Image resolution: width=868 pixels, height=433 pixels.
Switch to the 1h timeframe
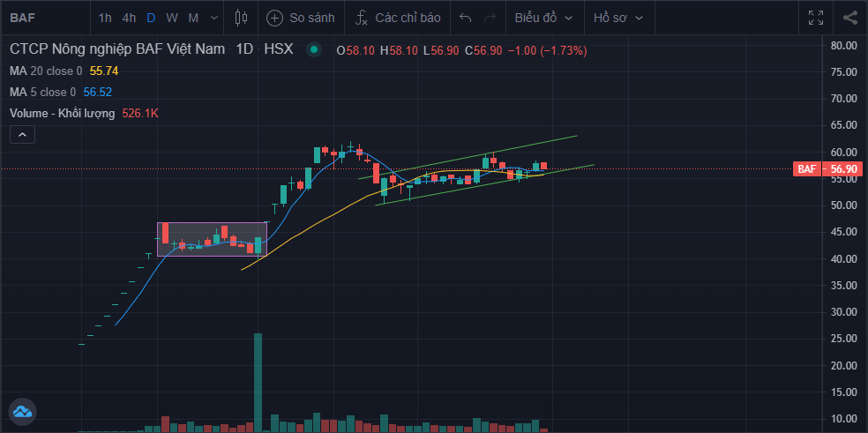click(x=105, y=18)
